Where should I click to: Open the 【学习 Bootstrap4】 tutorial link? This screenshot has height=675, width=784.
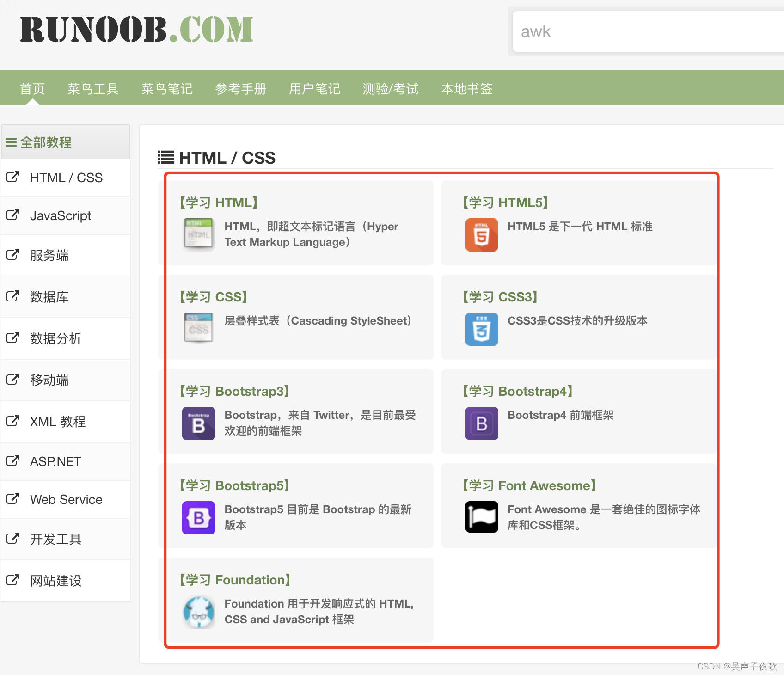(518, 391)
